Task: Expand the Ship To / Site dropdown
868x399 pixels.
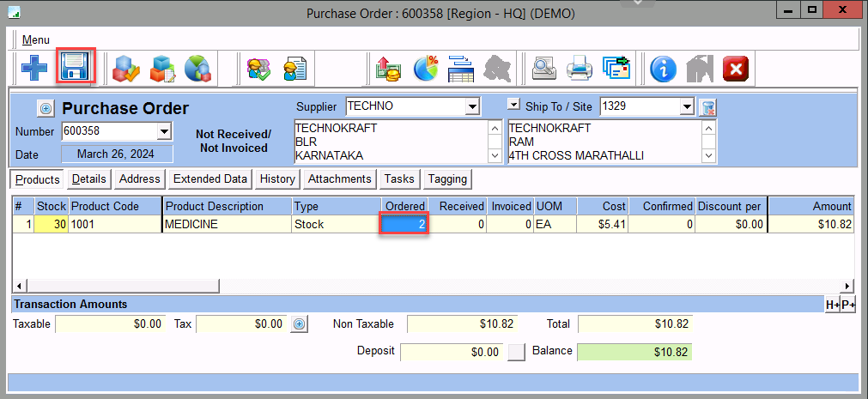Action: point(686,107)
